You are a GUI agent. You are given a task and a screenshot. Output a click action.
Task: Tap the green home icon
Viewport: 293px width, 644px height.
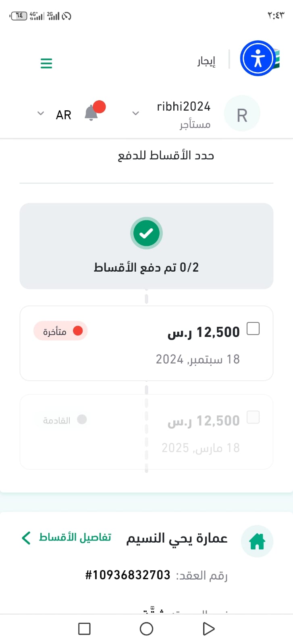click(257, 541)
